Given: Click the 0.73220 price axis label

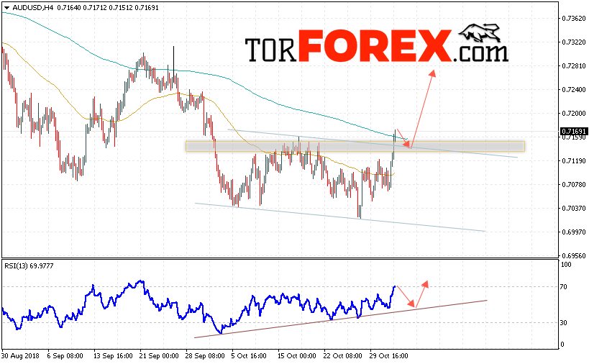Looking at the screenshot, I should click(574, 42).
